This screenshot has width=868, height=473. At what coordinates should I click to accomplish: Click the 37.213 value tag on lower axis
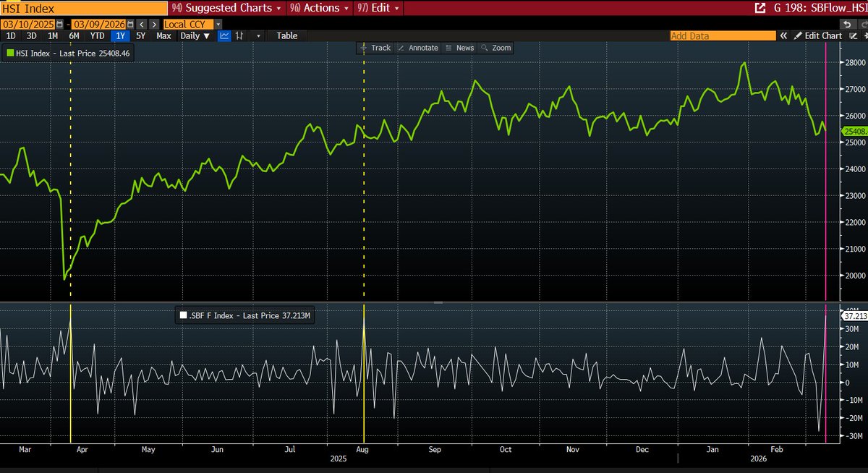pos(854,315)
